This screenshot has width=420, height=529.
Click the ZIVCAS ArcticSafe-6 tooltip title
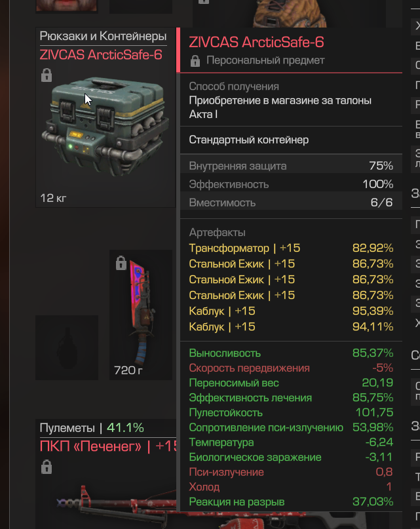pos(256,42)
